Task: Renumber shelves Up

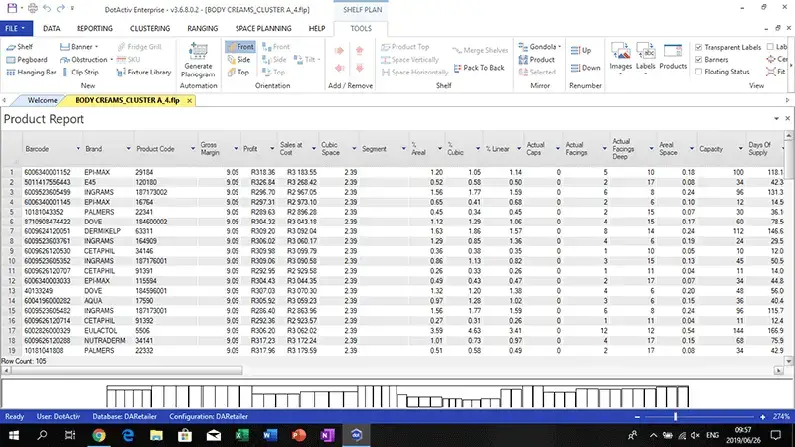Action: tap(582, 49)
